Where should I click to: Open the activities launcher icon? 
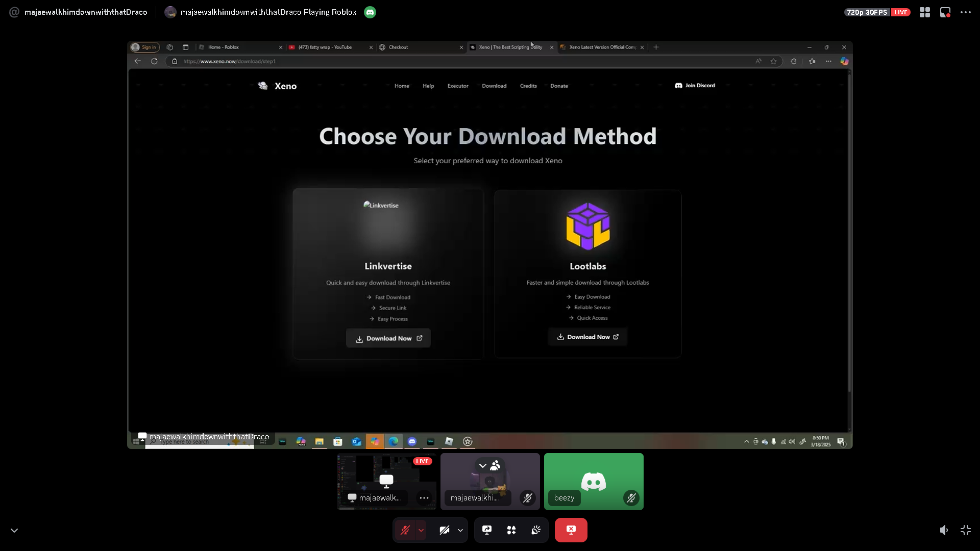pos(511,530)
